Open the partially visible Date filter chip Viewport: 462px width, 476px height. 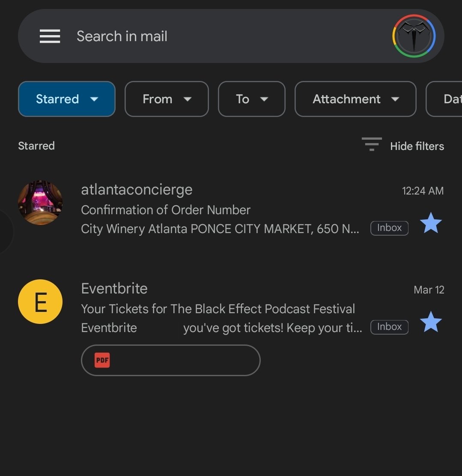pos(444,99)
